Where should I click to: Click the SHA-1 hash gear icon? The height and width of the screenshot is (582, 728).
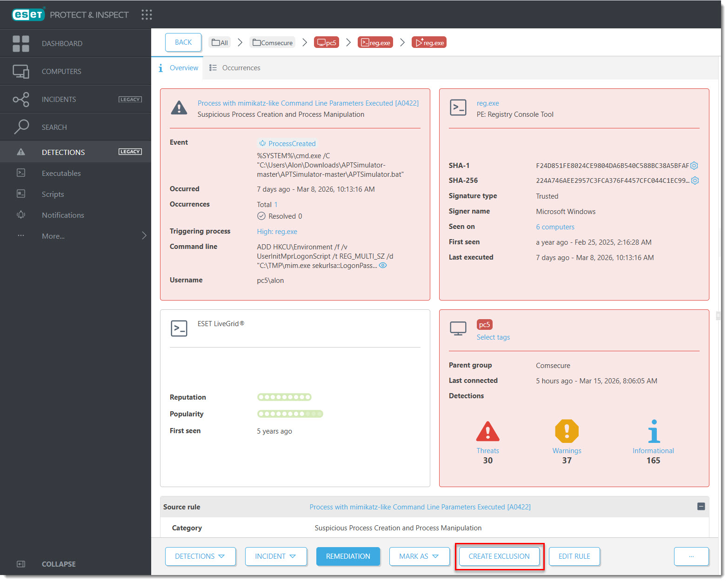point(694,166)
